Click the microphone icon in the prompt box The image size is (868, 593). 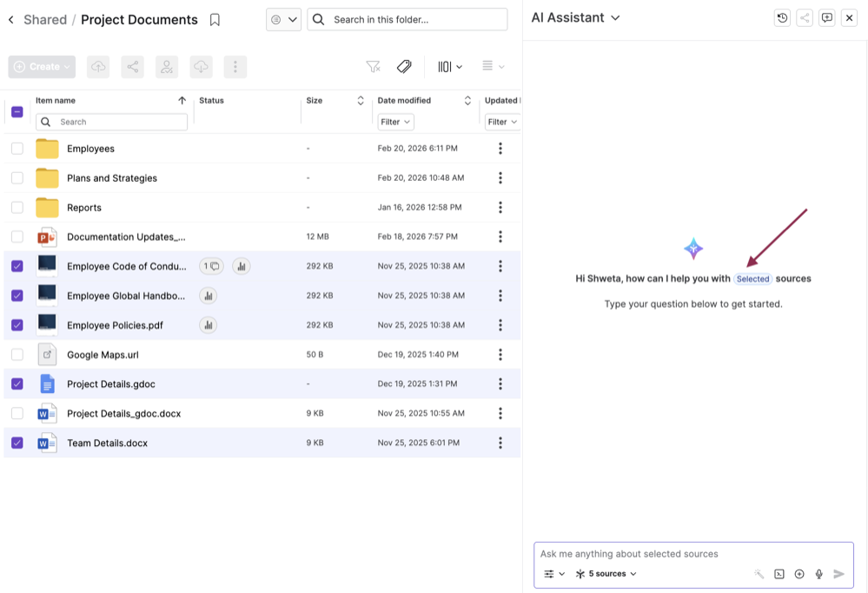(818, 574)
